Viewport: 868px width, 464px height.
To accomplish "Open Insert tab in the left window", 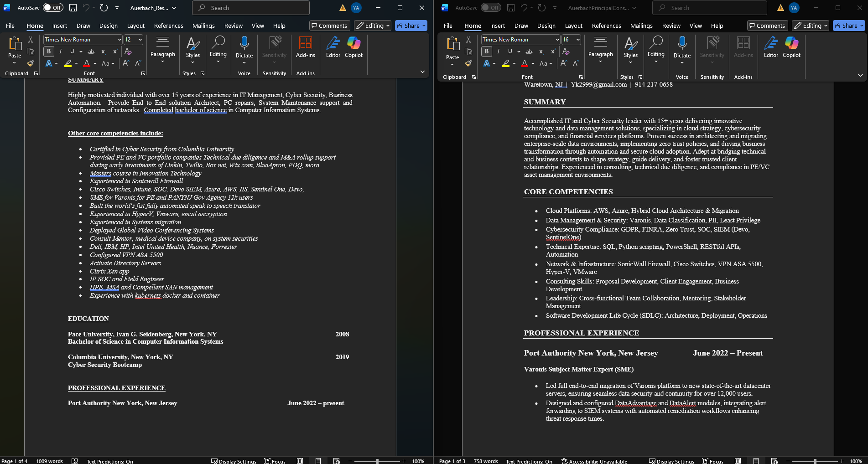I will (59, 26).
